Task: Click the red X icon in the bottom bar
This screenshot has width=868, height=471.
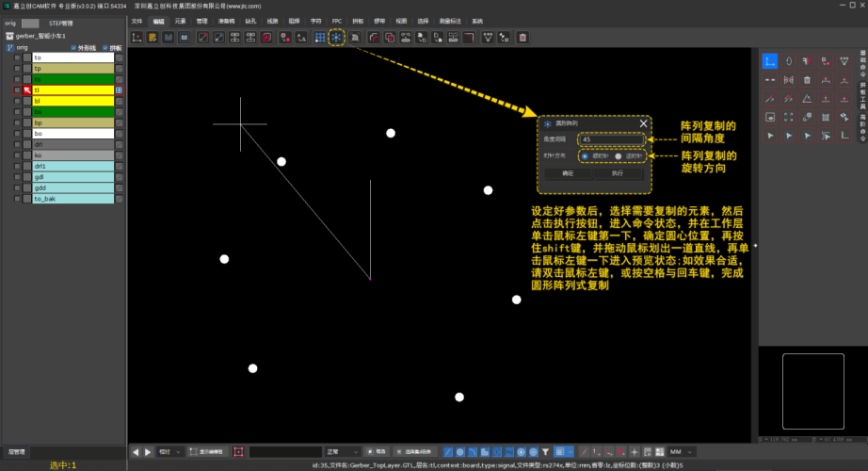Action: coord(620,452)
